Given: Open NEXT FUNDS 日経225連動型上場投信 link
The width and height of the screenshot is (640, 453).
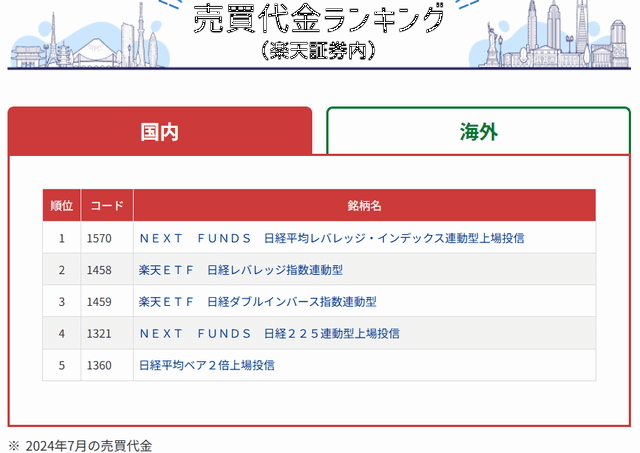Looking at the screenshot, I should 269,334.
